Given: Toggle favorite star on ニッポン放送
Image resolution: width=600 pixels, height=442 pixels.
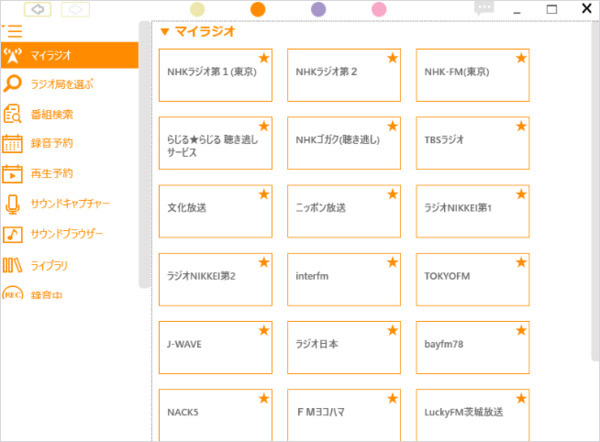Looking at the screenshot, I should (x=393, y=194).
